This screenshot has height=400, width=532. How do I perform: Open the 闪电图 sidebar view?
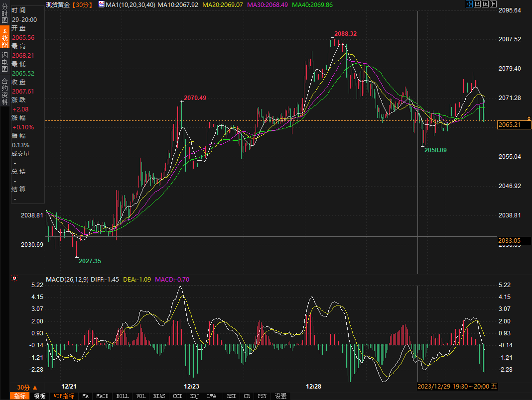coord(4,62)
